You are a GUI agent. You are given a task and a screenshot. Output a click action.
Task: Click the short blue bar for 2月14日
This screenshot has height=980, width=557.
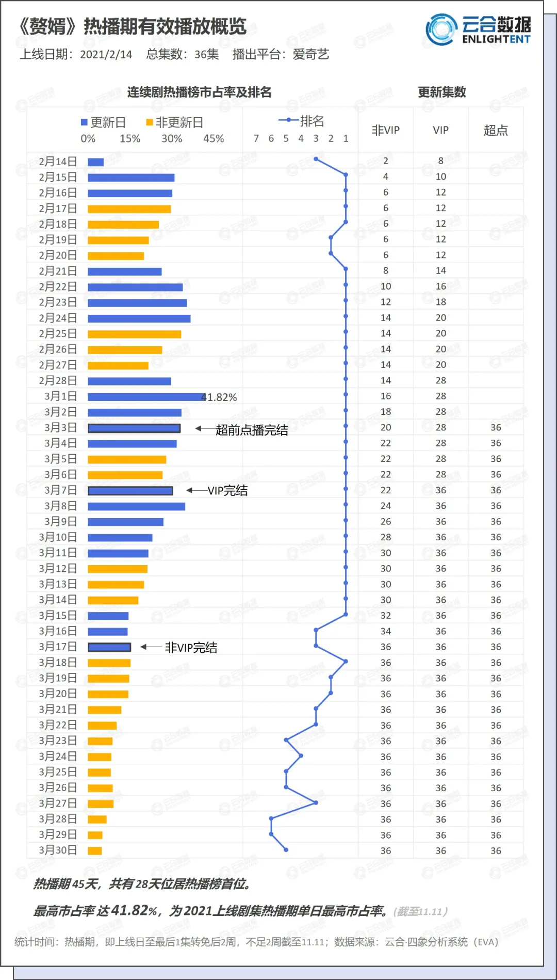point(96,162)
